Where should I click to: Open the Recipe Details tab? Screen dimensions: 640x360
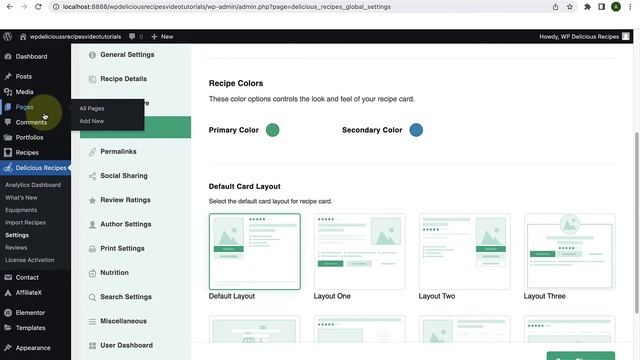[x=136, y=79]
